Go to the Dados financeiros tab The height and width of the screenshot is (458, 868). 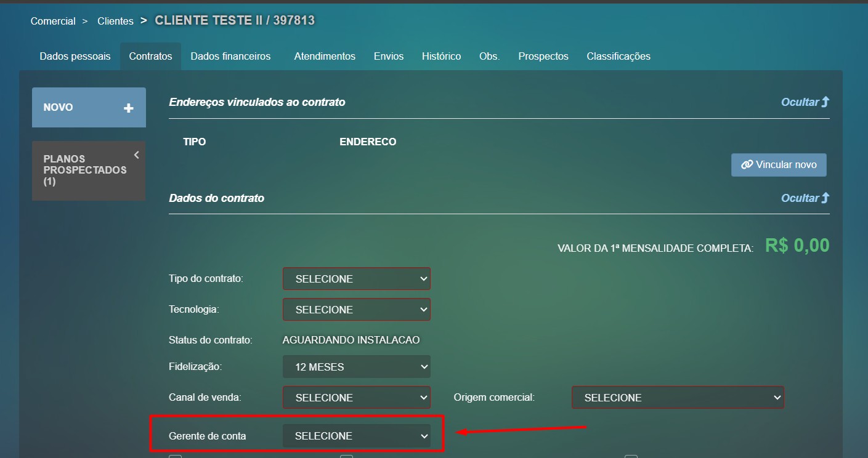(230, 56)
